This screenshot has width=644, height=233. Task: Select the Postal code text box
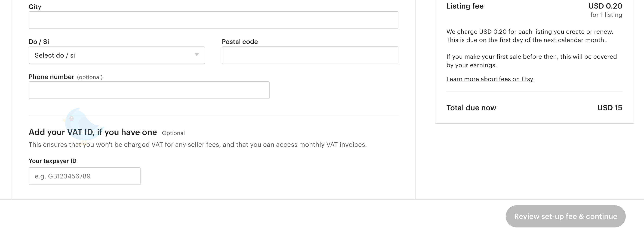coord(310,55)
